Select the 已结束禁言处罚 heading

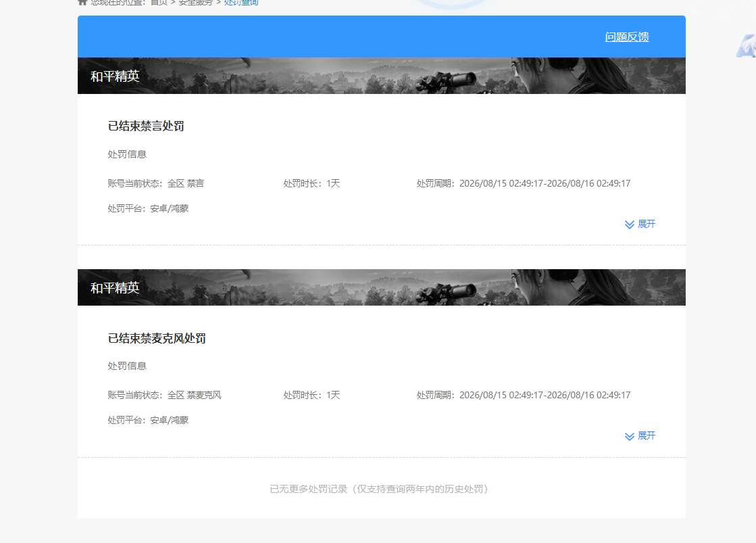point(146,126)
